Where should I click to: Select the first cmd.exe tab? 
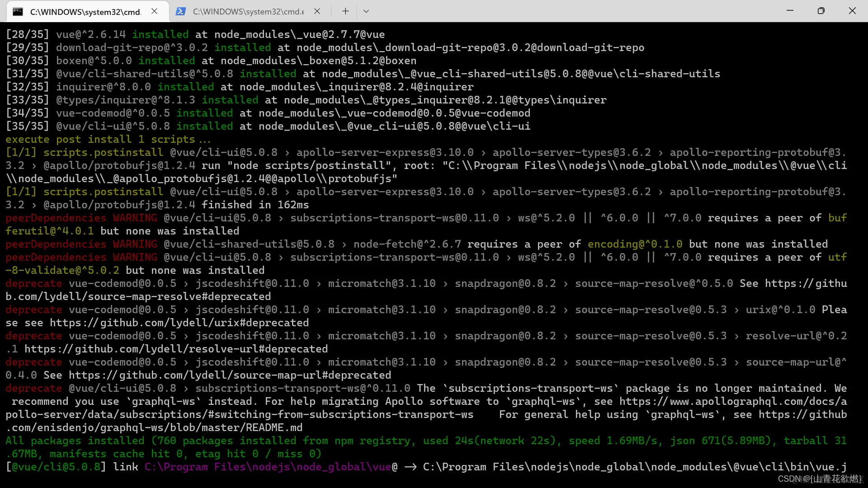coord(85,12)
